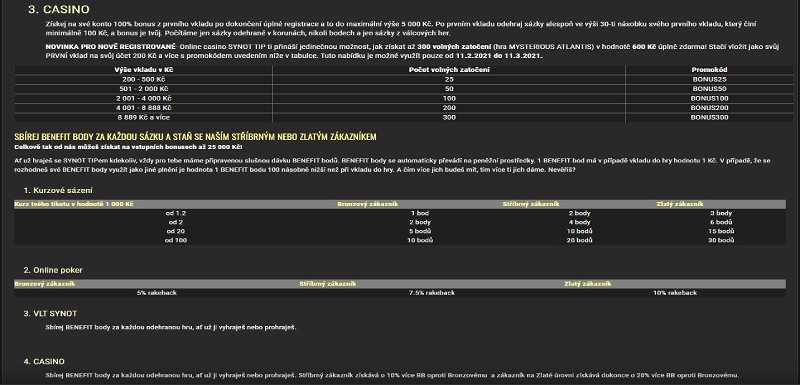Click the 300 free spins cell
Screen dimensions: 800x385
tap(449, 118)
